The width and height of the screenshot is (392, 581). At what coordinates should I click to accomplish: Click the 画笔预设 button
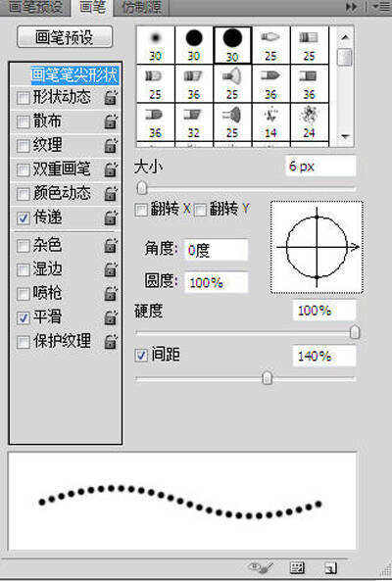[65, 37]
